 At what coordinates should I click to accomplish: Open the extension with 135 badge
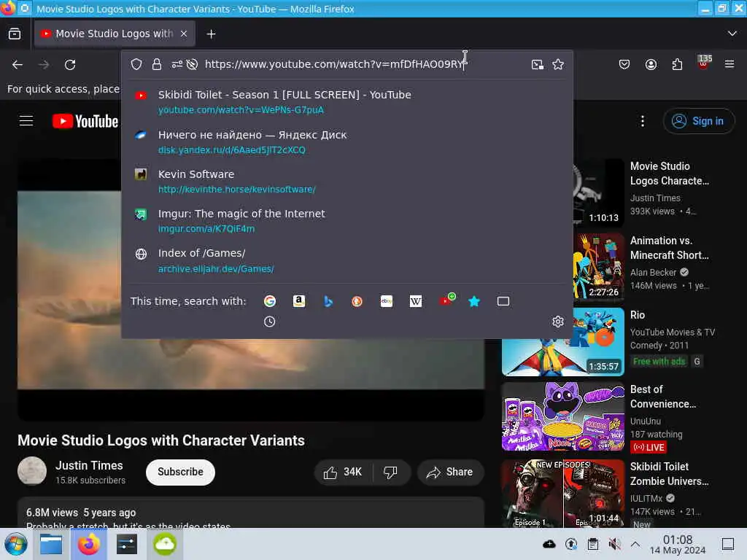(704, 63)
